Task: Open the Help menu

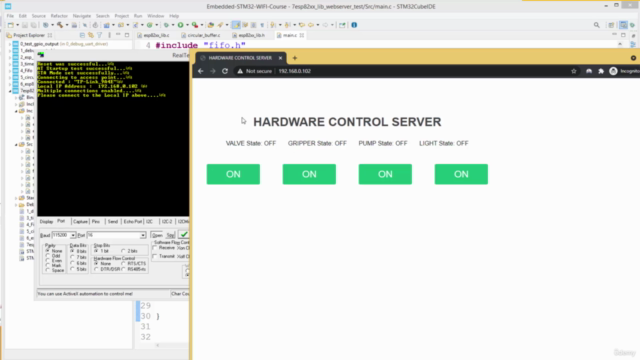Action: [x=174, y=16]
